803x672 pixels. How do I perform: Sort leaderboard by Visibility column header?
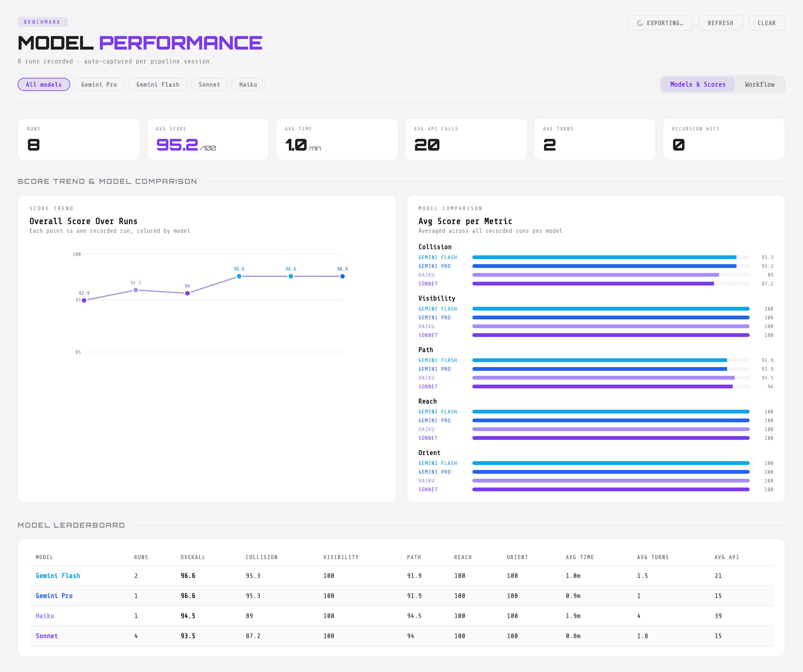coord(341,557)
